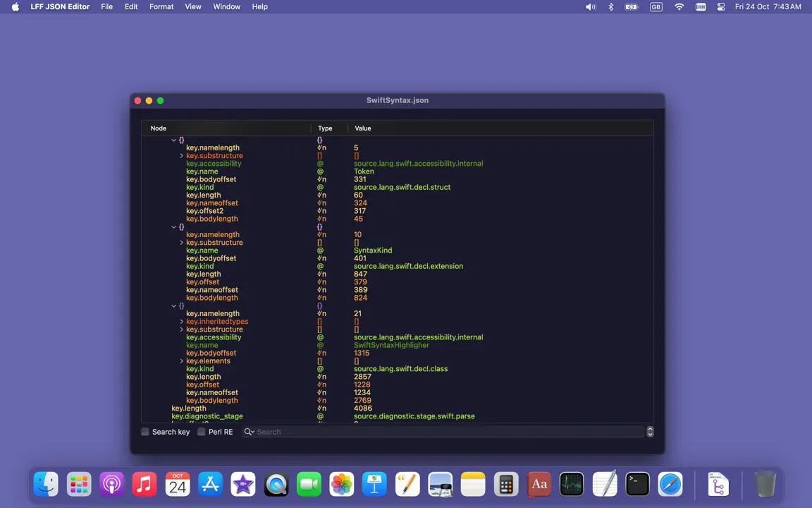
Task: Open the Window menu
Action: (x=227, y=7)
